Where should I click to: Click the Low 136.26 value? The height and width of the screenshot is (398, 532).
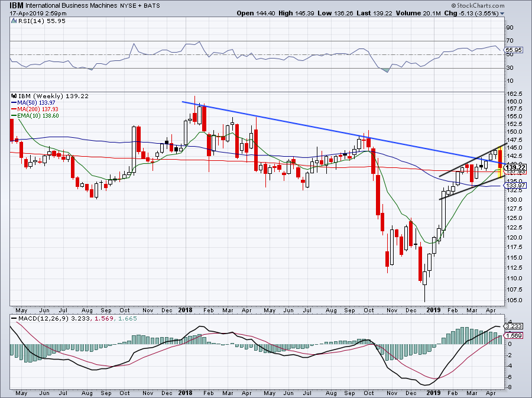[335, 13]
